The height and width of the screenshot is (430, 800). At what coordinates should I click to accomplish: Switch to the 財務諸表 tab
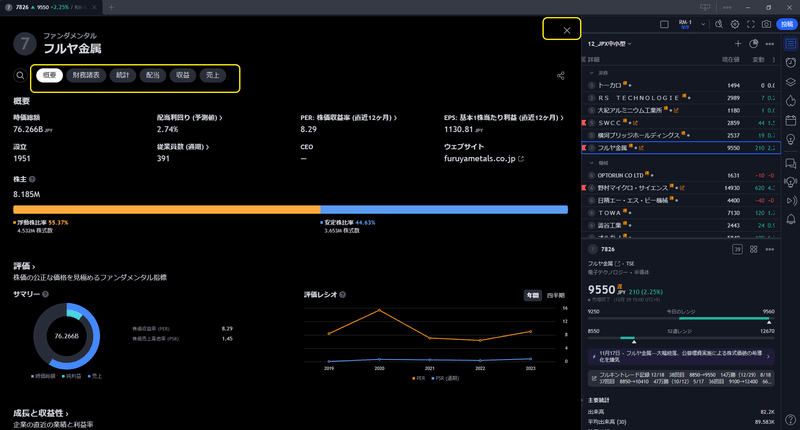click(86, 75)
